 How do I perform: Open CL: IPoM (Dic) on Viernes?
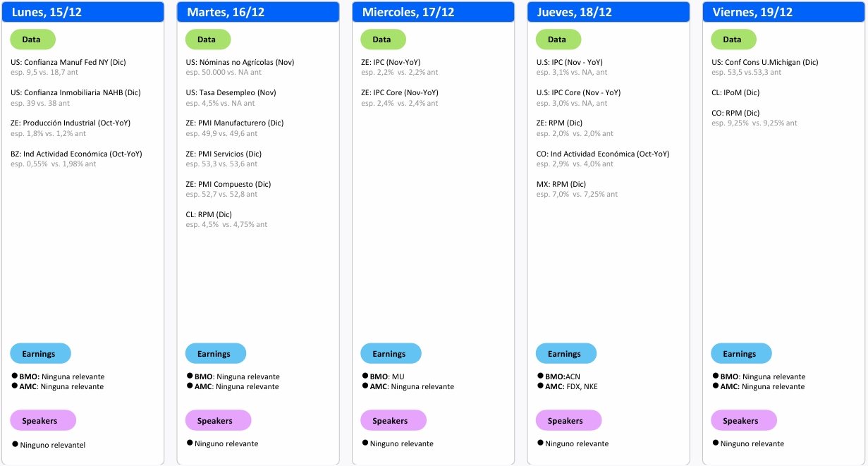735,92
